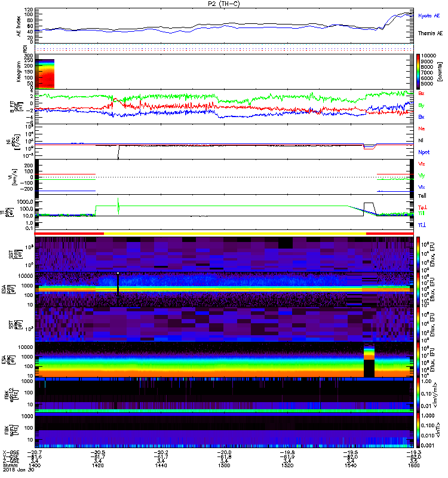Click the X-GSE value -19.8
448x478 pixels.
click(x=287, y=452)
